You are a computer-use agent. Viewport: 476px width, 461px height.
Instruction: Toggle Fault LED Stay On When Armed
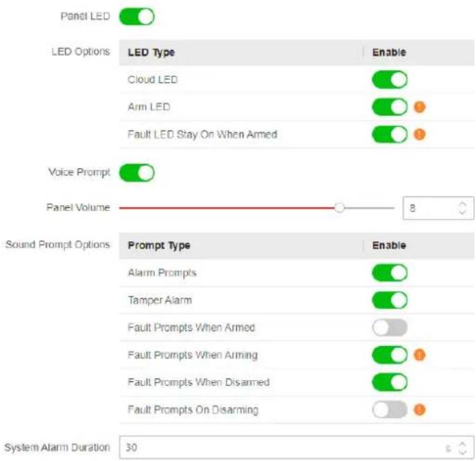[390, 134]
